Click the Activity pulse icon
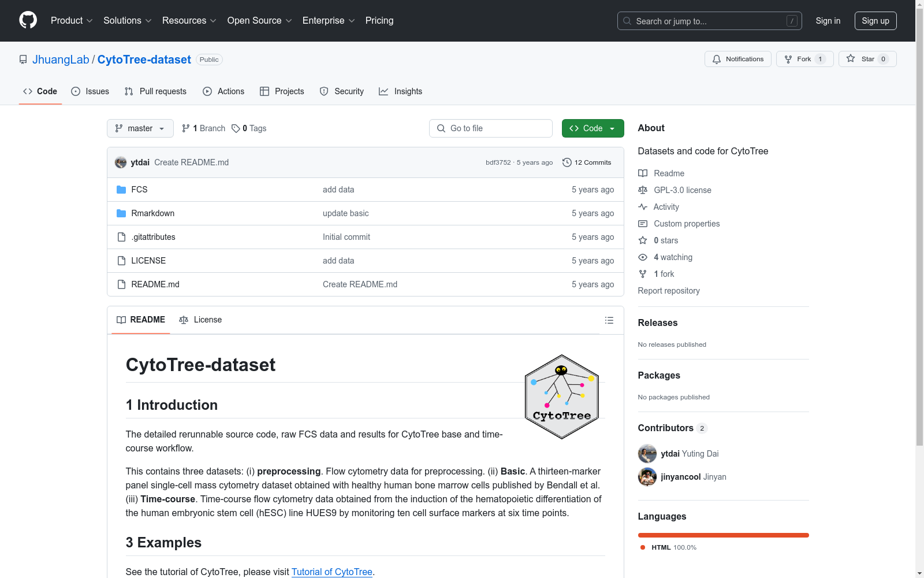Image resolution: width=924 pixels, height=578 pixels. [643, 207]
